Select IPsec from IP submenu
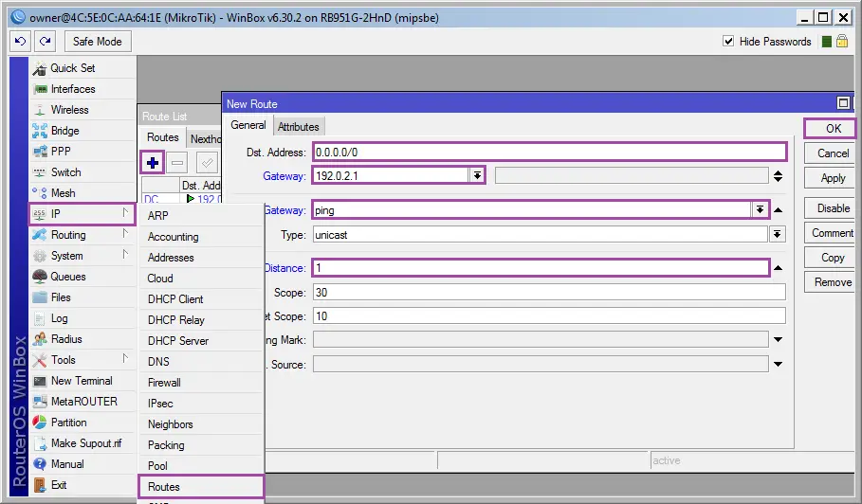Image resolution: width=862 pixels, height=504 pixels. click(x=201, y=404)
